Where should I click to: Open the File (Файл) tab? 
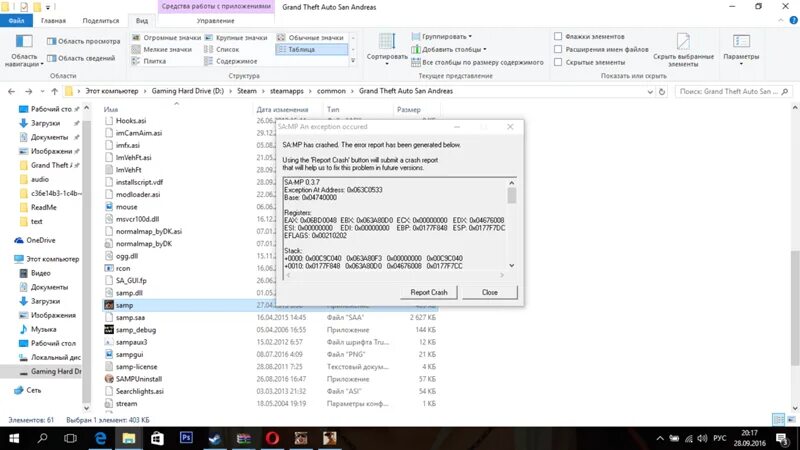coord(16,21)
